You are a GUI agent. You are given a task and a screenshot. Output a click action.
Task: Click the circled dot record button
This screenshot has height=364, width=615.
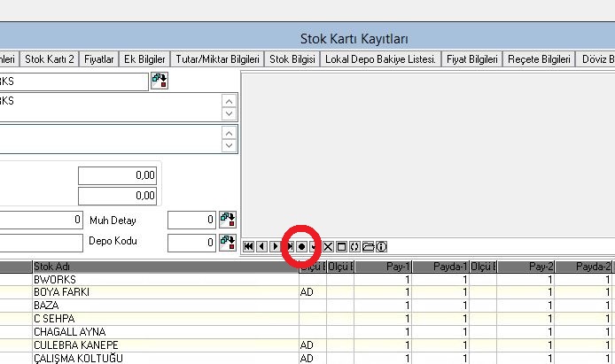[x=301, y=246]
